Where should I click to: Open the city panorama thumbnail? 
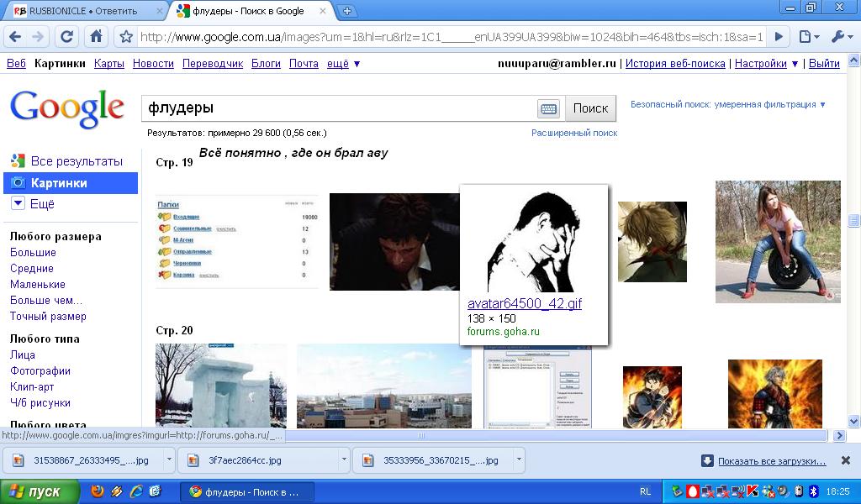[383, 386]
